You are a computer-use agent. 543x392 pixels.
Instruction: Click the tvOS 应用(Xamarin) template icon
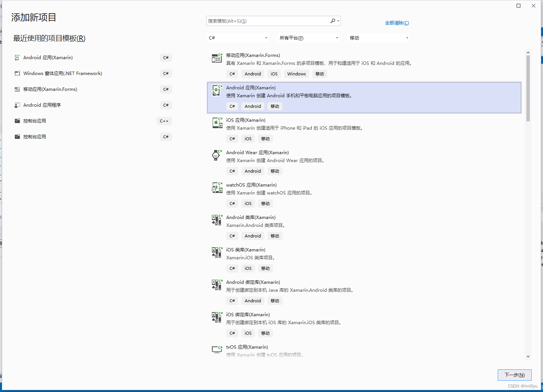217,349
